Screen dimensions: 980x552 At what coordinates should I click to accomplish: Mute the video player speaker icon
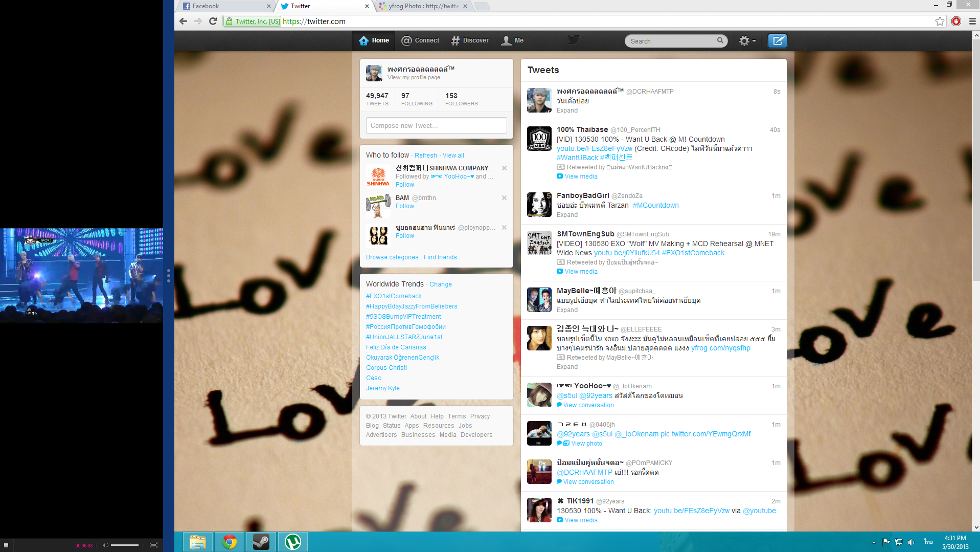pos(105,545)
